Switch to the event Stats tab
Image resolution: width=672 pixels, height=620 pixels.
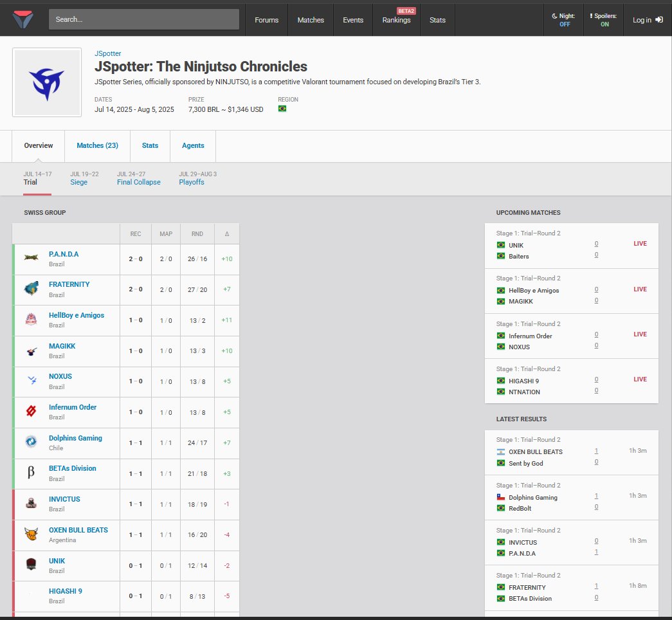(x=150, y=146)
